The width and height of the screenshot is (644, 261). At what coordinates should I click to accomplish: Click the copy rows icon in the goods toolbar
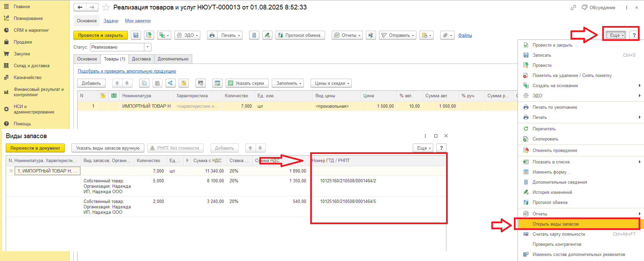(144, 83)
